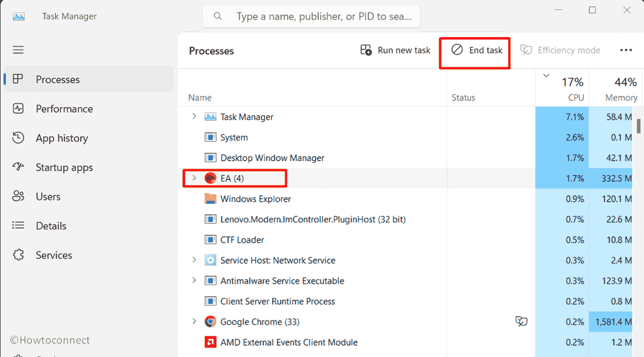Screen dimensions: 644x357
Task: Click the Google Chrome icon
Action: 210,322
